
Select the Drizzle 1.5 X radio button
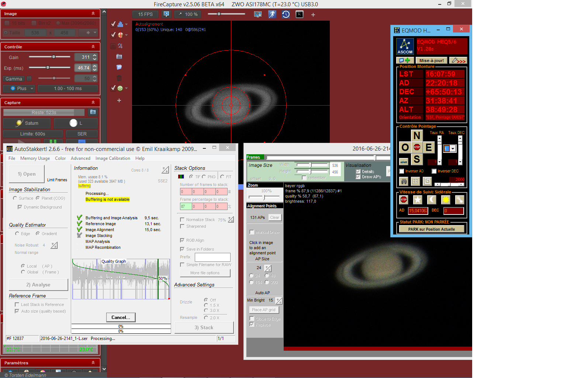[206, 305]
